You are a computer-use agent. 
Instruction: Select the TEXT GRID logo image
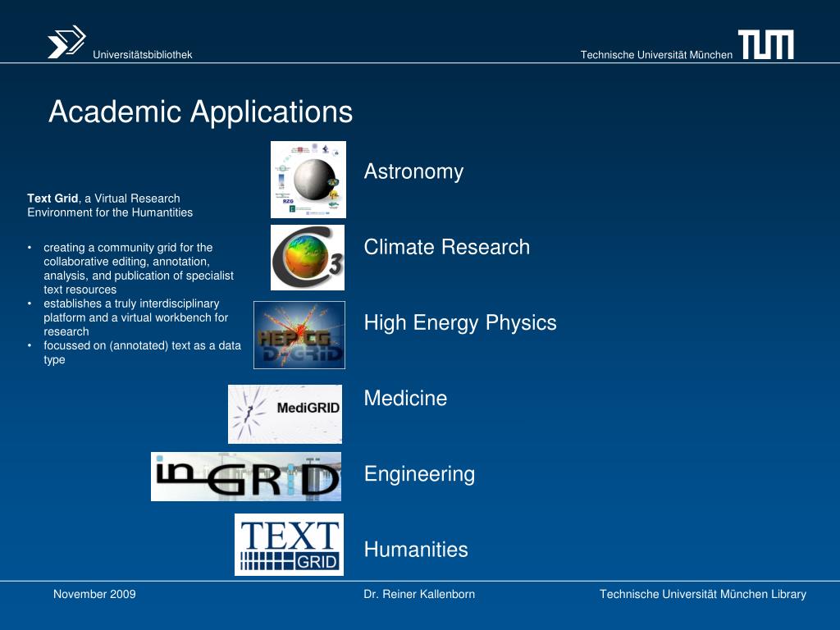click(290, 545)
